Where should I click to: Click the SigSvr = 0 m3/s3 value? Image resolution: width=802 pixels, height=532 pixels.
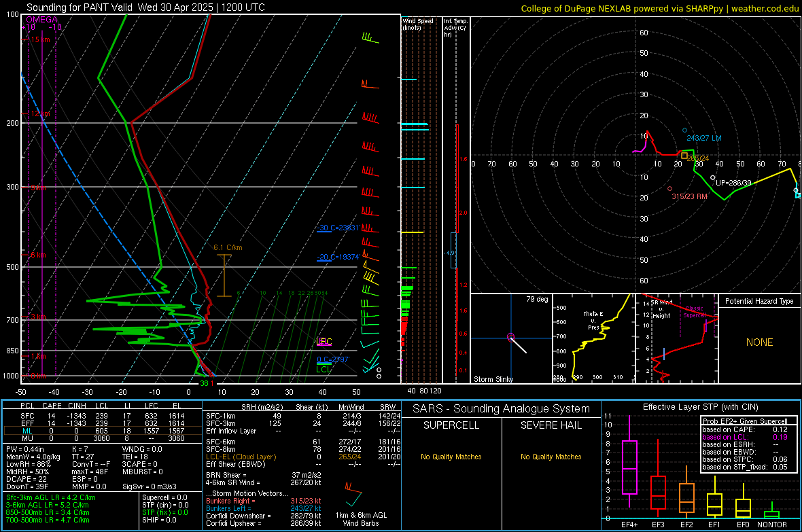(150, 487)
